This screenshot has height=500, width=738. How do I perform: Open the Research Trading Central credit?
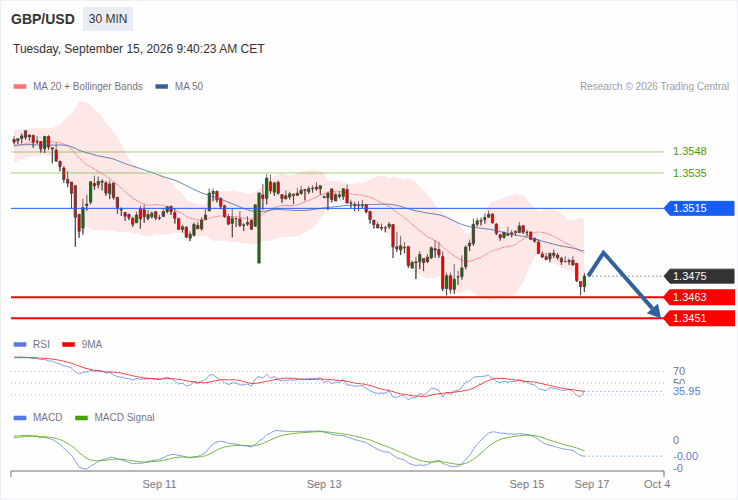tap(654, 87)
